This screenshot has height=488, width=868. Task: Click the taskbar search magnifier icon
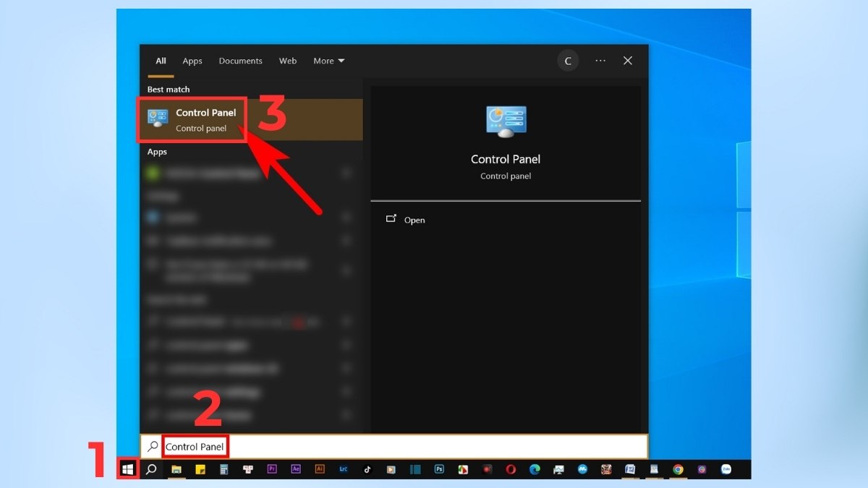pos(151,469)
